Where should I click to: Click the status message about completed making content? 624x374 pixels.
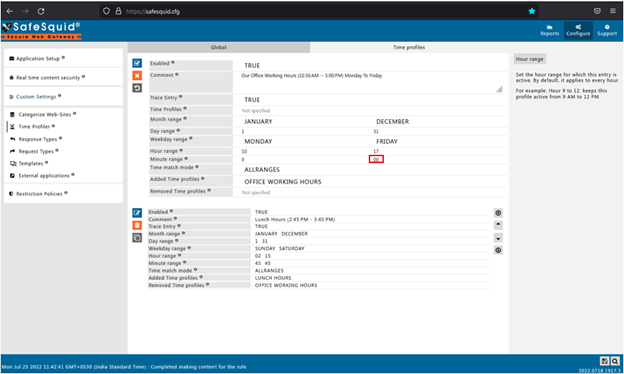coord(124,367)
